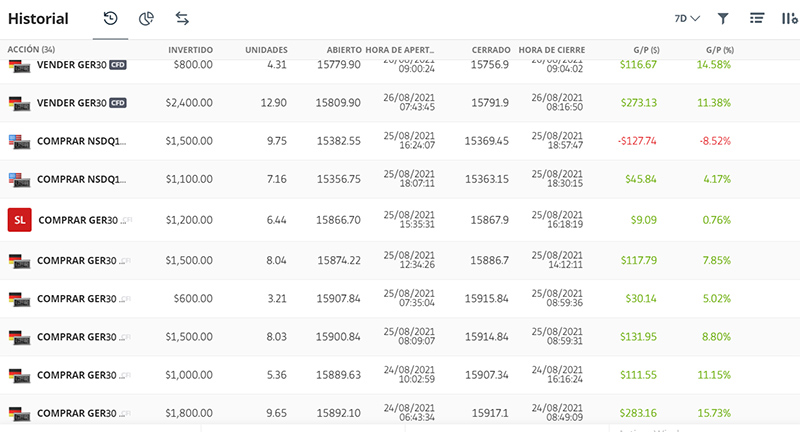Click the UNIDADES column header

[266, 50]
